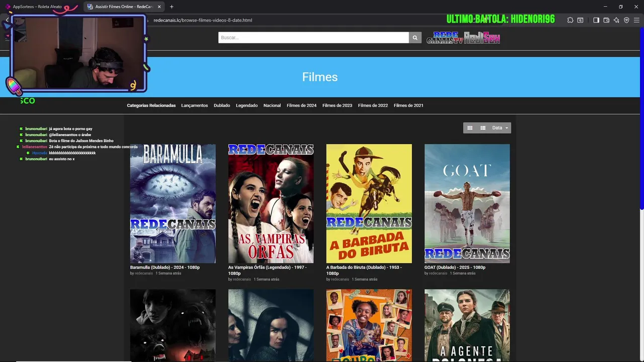Open A Agente Polonesa poster
This screenshot has width=644, height=362.
467,325
